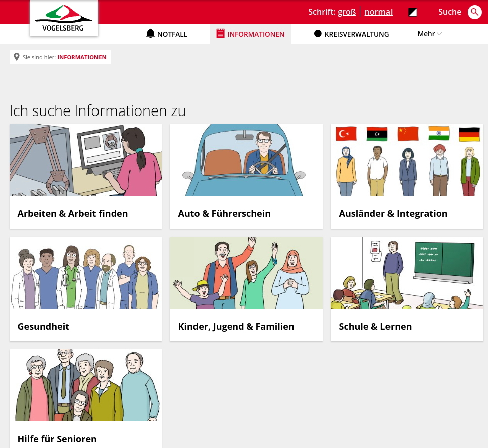Open the Gesundheit medical staff image
488x448 pixels.
[x=85, y=273]
